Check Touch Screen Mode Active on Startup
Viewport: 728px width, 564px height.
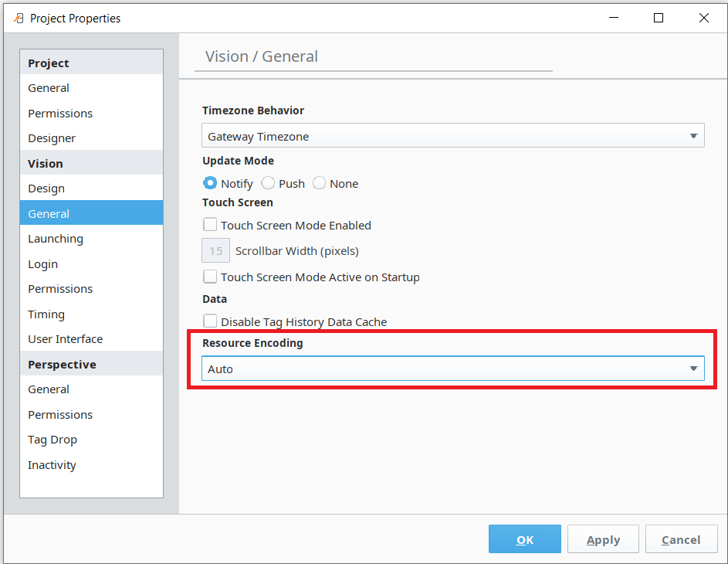[209, 277]
